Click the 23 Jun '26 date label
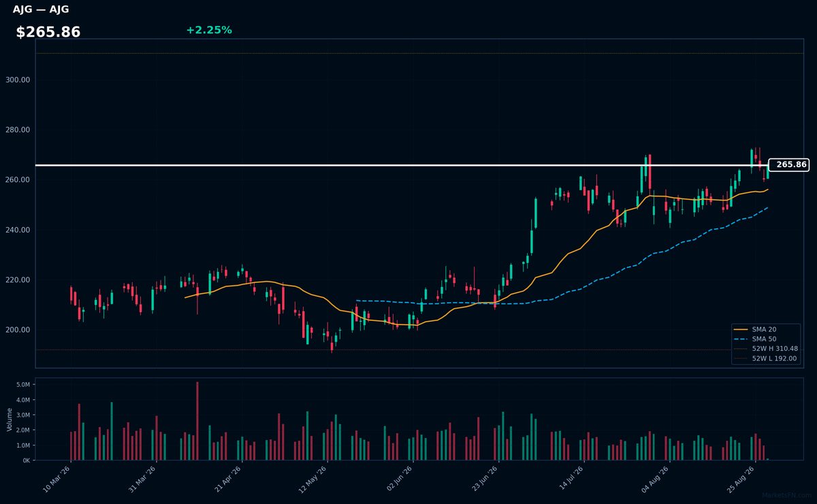Screen dimensions: 817x504 coord(484,479)
